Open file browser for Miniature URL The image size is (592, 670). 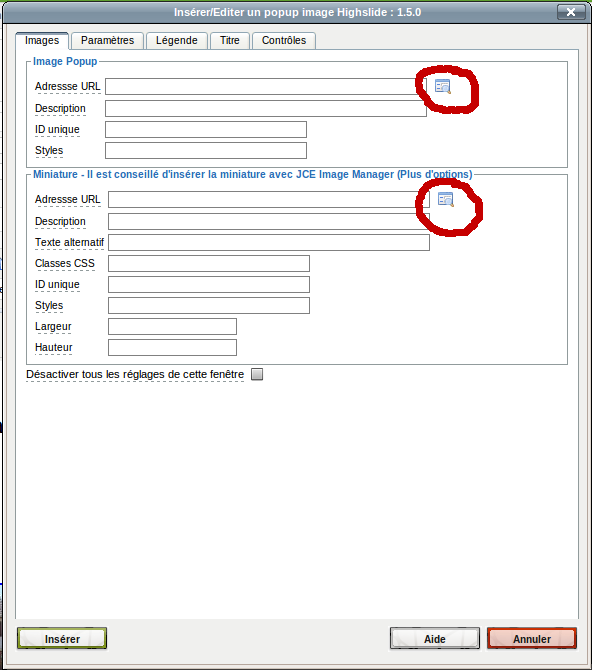[445, 200]
